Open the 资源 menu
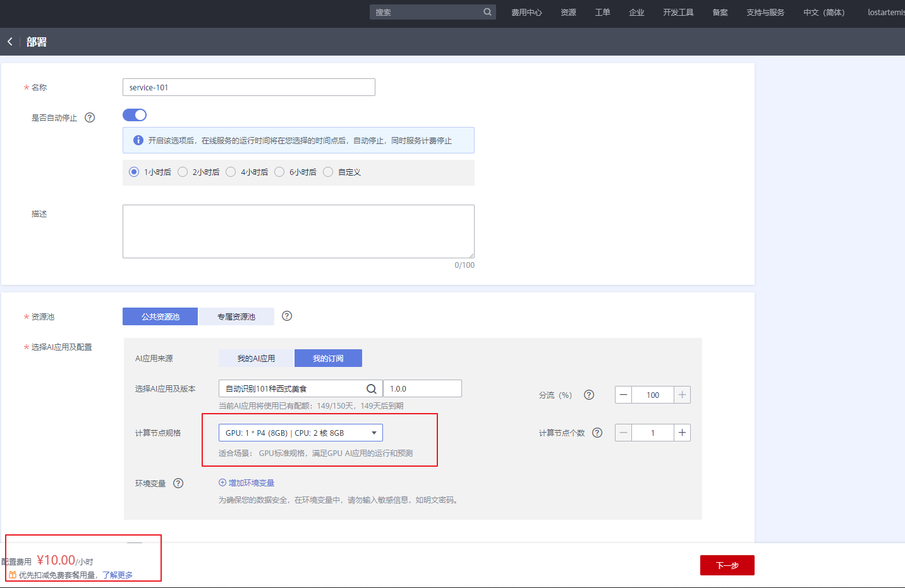The image size is (905, 588). point(568,13)
